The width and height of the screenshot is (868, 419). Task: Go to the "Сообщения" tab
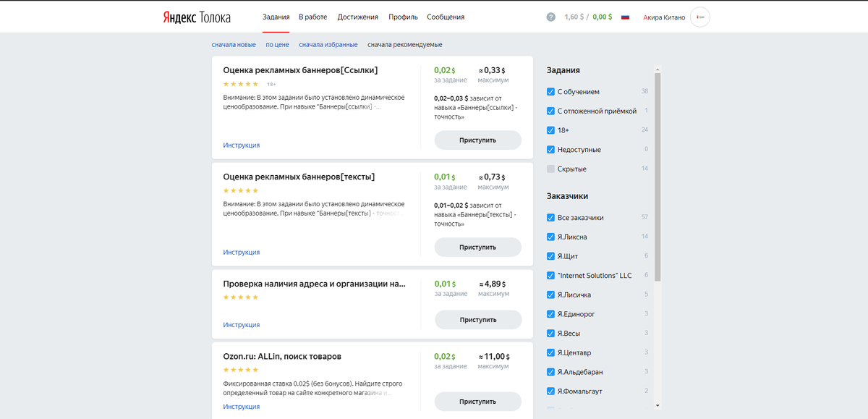[x=446, y=17]
